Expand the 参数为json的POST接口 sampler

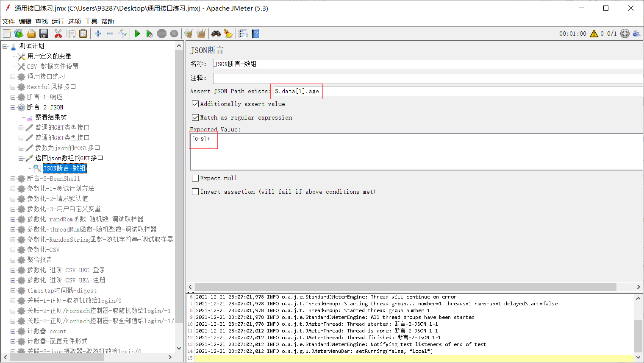pos(21,148)
